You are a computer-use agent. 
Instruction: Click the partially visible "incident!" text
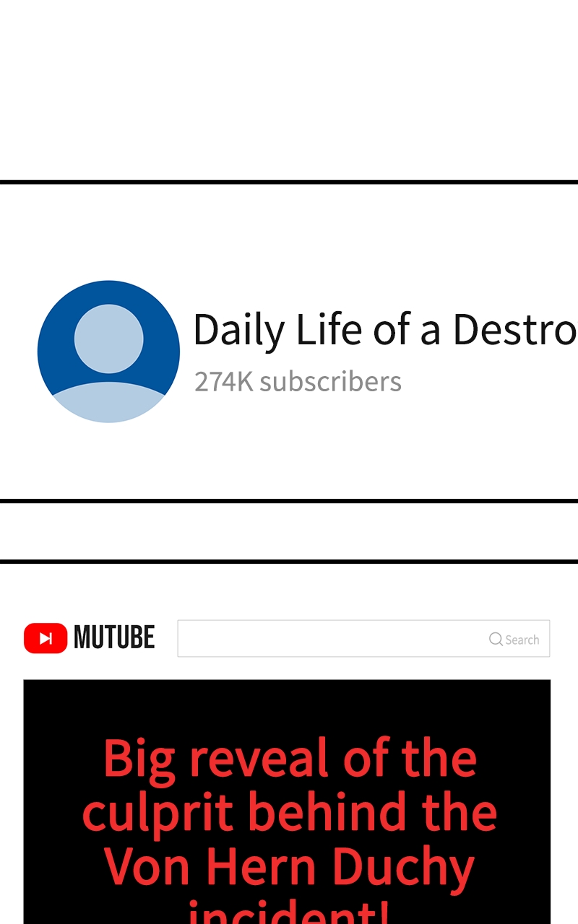coord(290,911)
